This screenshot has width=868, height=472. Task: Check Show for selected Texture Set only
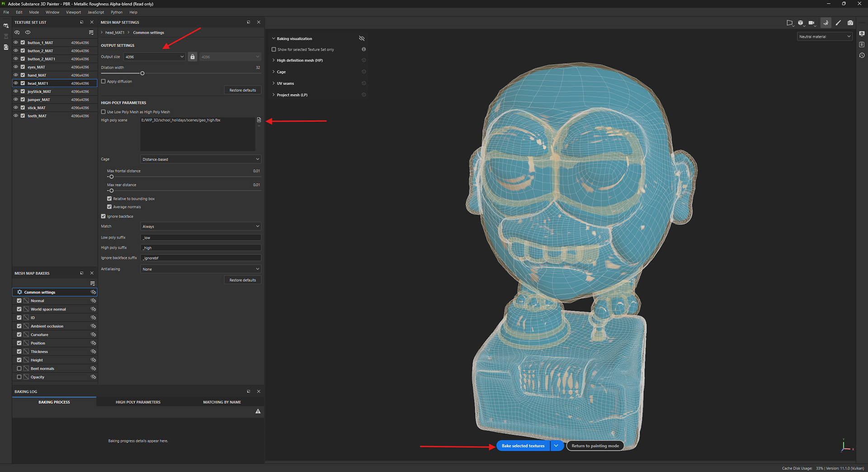click(x=274, y=49)
